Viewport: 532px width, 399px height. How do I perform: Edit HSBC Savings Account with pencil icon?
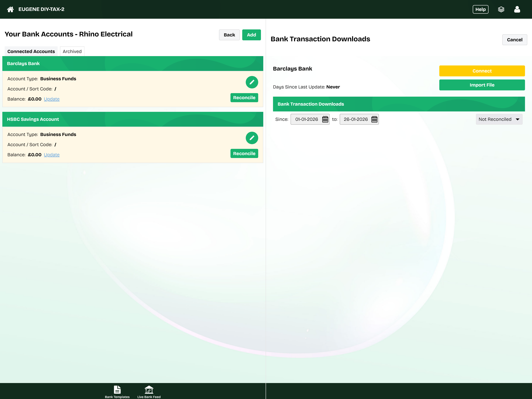pyautogui.click(x=252, y=138)
